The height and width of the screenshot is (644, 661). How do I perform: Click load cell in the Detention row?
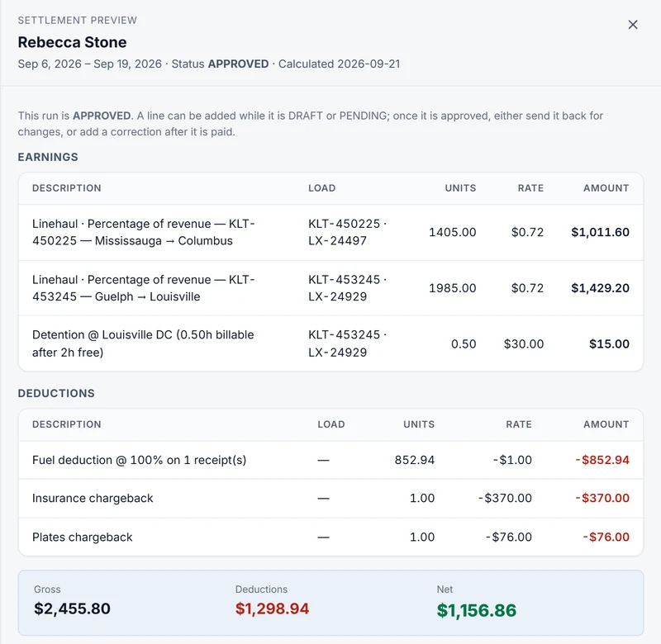click(x=348, y=343)
